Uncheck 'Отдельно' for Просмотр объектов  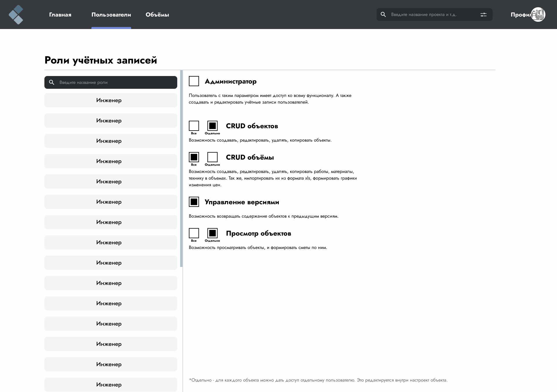pos(212,233)
